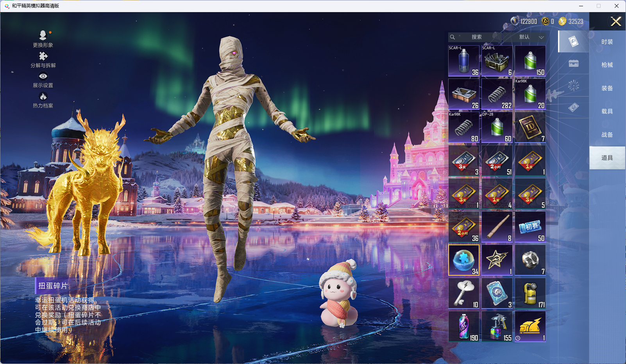Switch to the 时装 tab
The width and height of the screenshot is (626, 364).
pos(607,42)
